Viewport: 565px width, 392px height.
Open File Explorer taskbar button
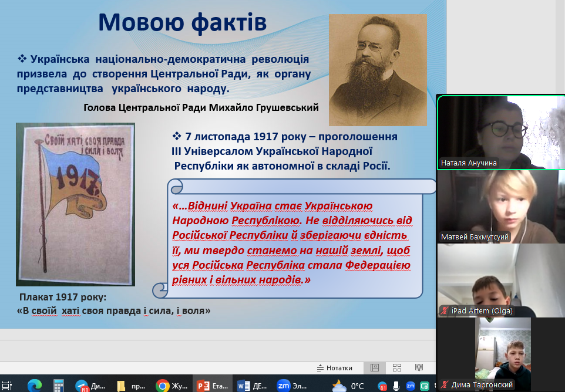(x=130, y=386)
